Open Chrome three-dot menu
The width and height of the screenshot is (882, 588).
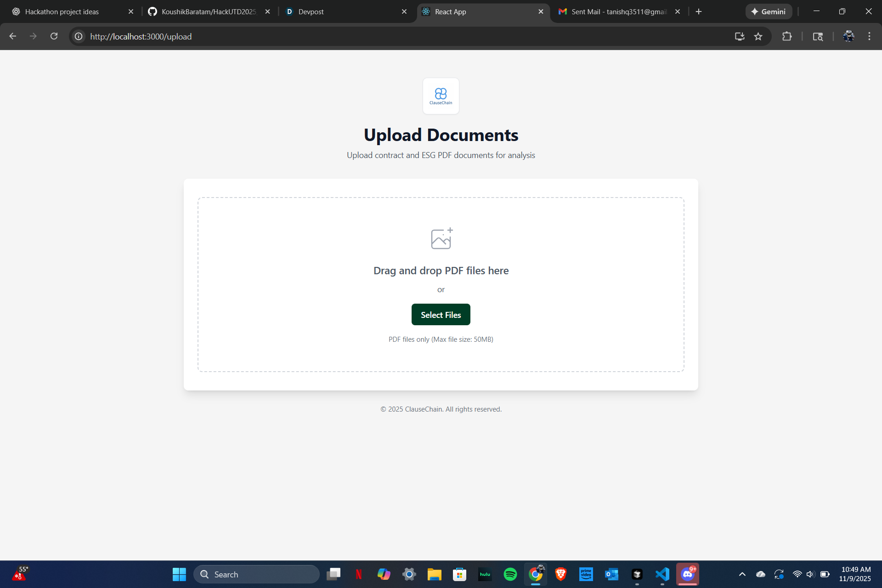(869, 36)
